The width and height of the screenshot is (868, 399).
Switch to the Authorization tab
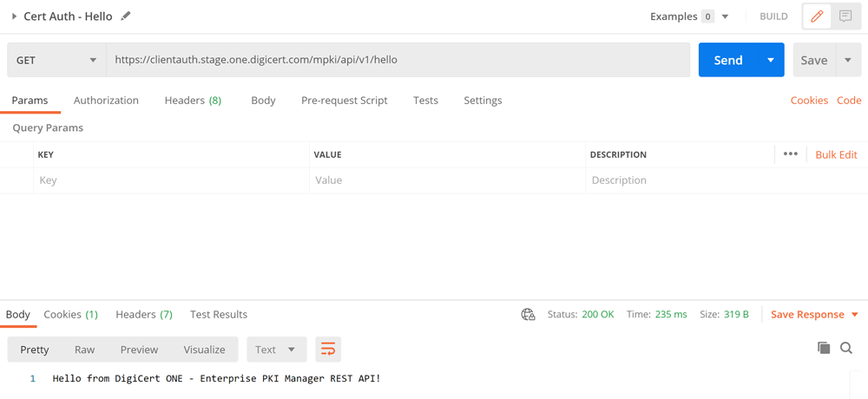click(x=106, y=101)
